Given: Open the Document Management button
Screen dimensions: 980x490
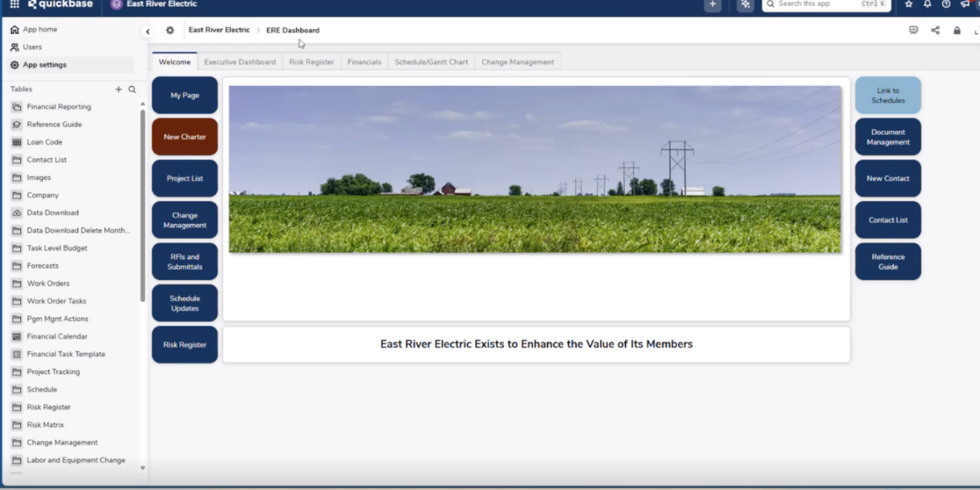Looking at the screenshot, I should 888,137.
